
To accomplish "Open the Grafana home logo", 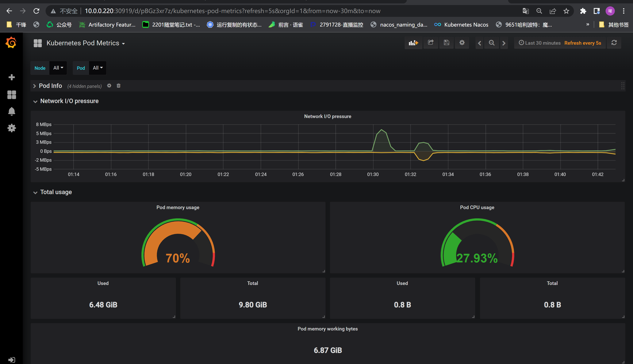I will (x=11, y=43).
